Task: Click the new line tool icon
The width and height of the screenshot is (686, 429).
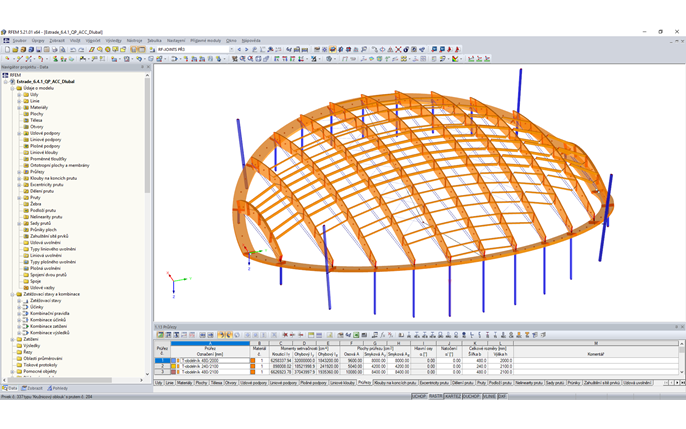Action: pos(20,59)
